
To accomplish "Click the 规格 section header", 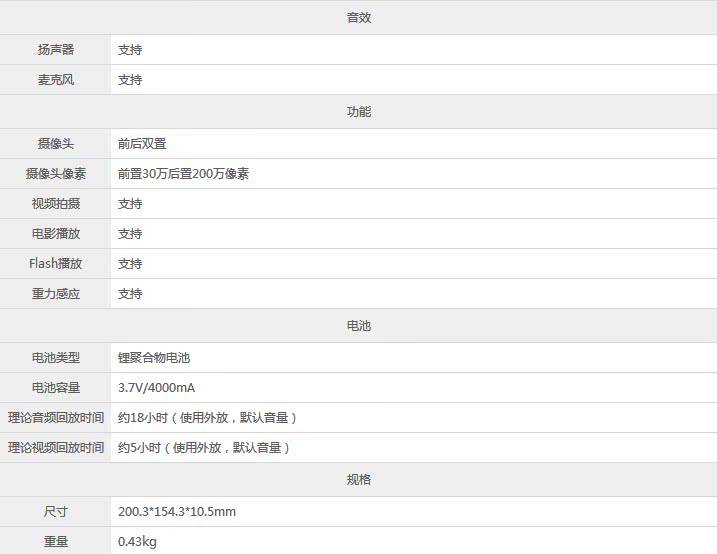I will [358, 479].
